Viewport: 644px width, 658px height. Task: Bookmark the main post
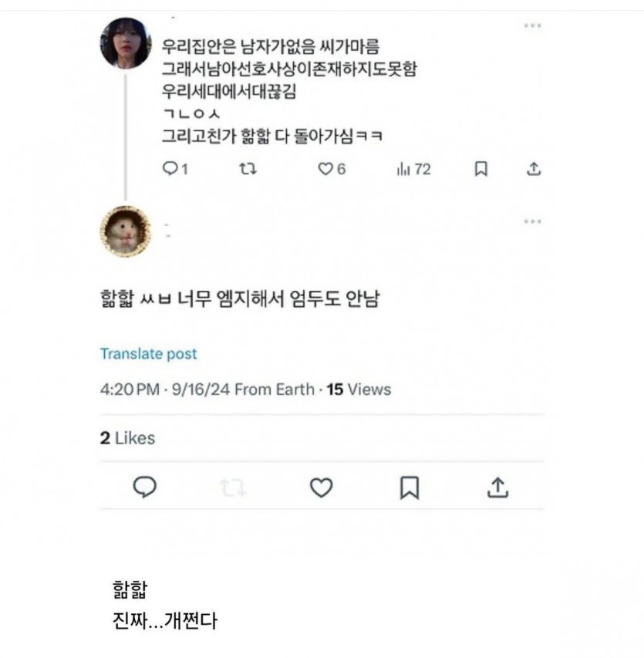(410, 487)
